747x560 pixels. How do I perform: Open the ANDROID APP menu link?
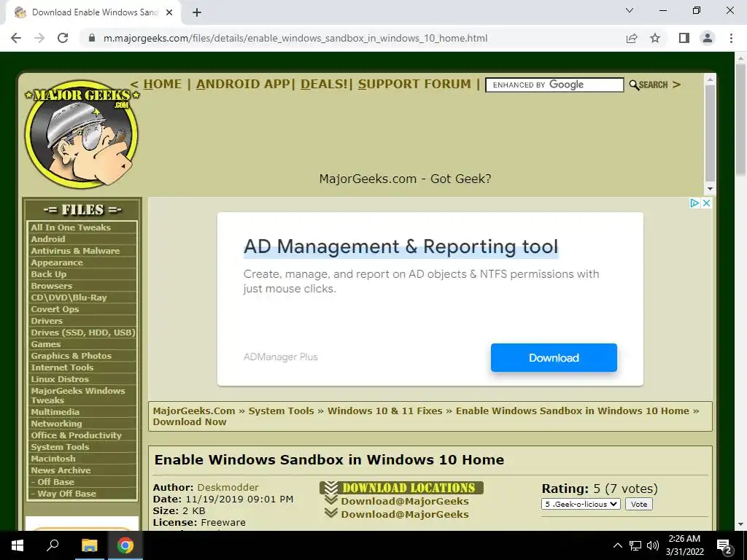point(243,84)
